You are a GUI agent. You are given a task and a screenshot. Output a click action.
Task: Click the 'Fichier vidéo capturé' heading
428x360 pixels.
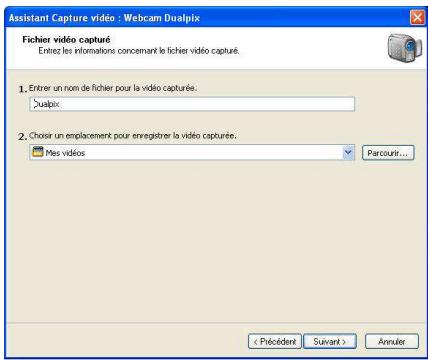(x=66, y=40)
